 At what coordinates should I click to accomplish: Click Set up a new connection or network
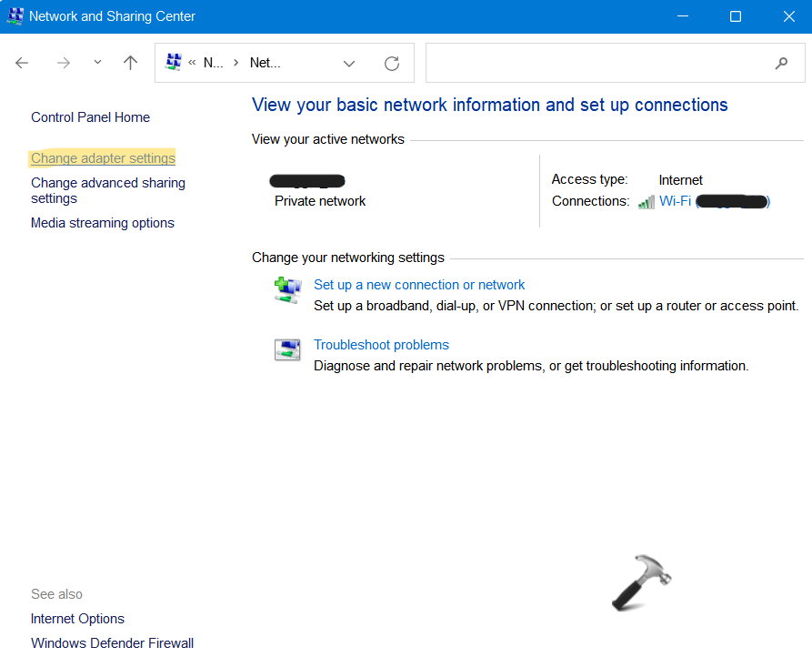pos(419,285)
